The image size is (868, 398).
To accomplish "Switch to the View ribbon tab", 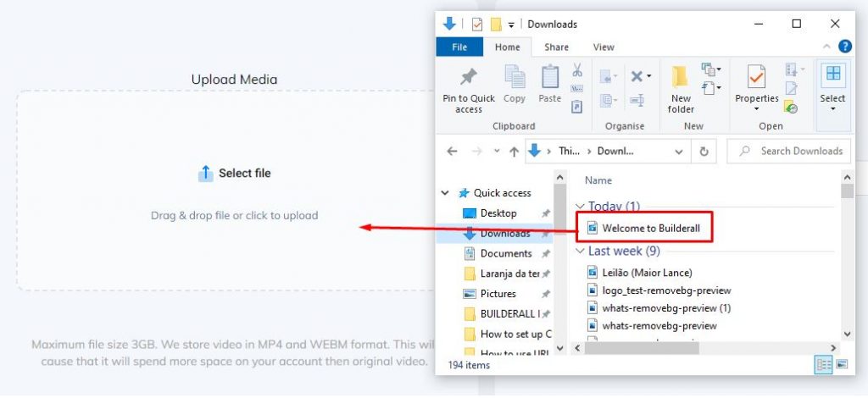I will coord(604,47).
